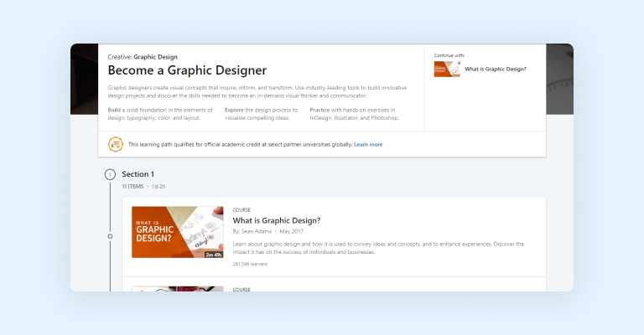The height and width of the screenshot is (335, 644).
Task: Open the course title 'What is Graphic Design?' in Section 1
Action: pos(276,220)
